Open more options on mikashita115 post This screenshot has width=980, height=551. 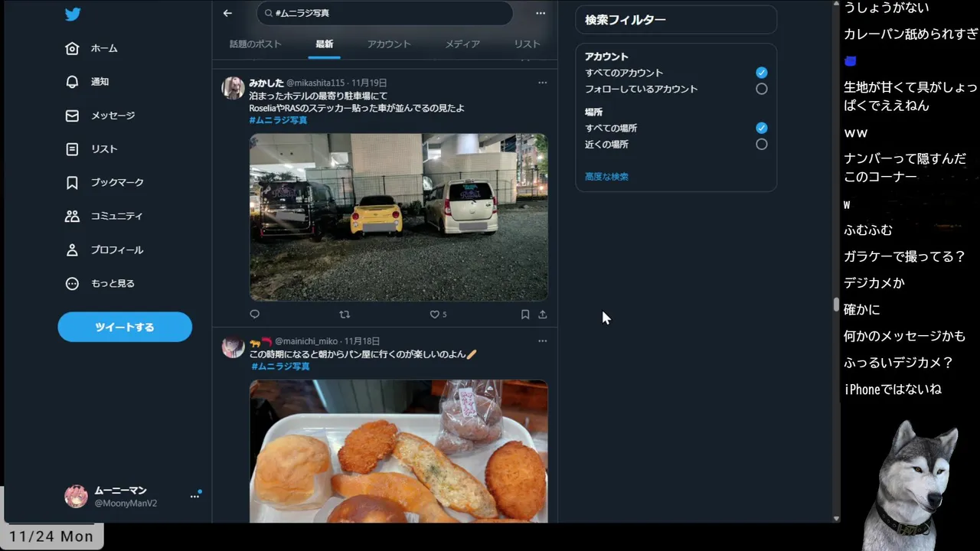click(x=543, y=83)
